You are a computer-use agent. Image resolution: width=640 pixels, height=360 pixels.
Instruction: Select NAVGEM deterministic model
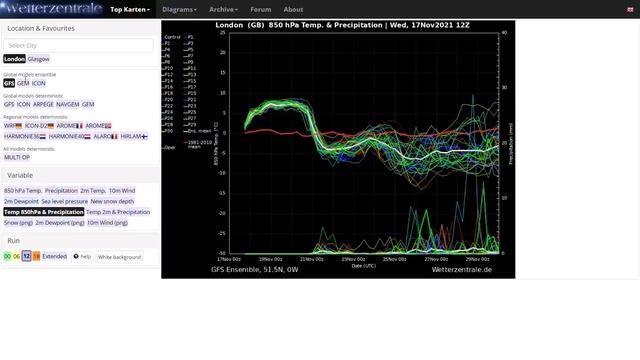(x=68, y=104)
